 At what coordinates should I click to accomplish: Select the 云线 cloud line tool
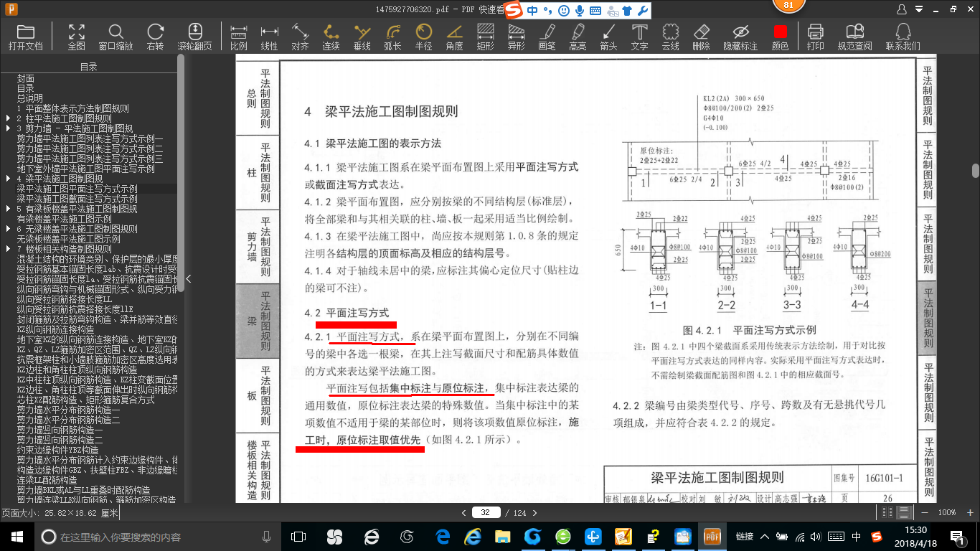(x=670, y=37)
